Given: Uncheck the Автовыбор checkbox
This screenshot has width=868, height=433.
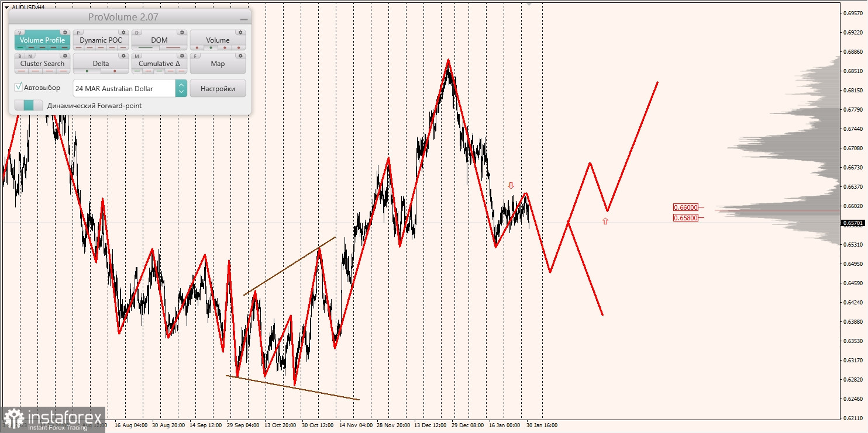Looking at the screenshot, I should 19,87.
